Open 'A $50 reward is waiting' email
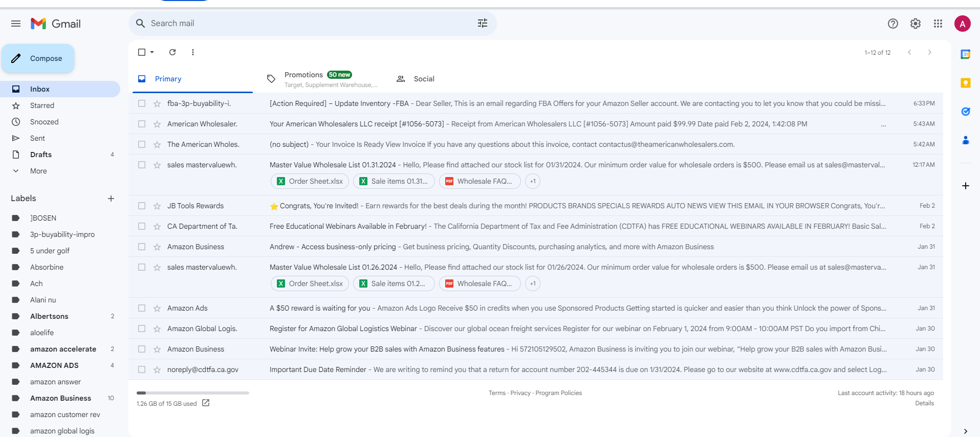 [536, 308]
